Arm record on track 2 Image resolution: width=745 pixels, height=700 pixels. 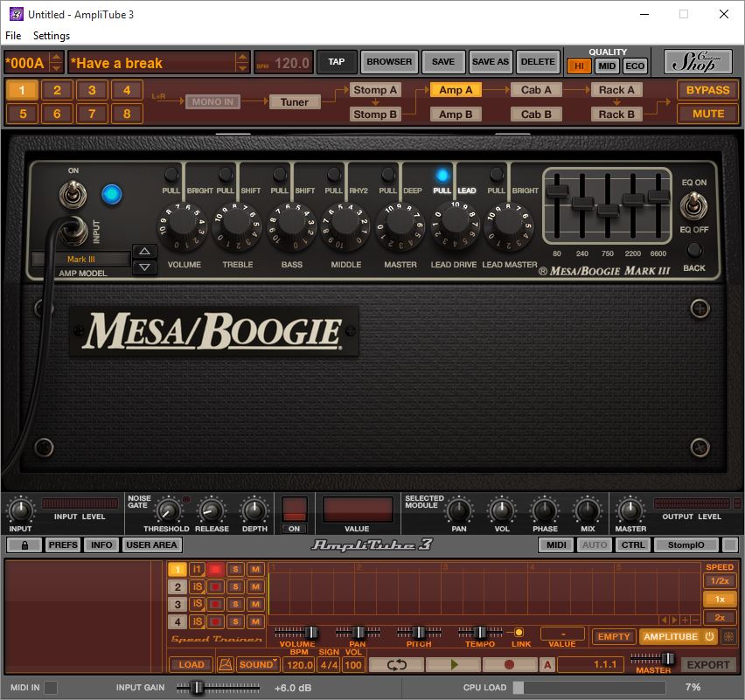click(215, 587)
